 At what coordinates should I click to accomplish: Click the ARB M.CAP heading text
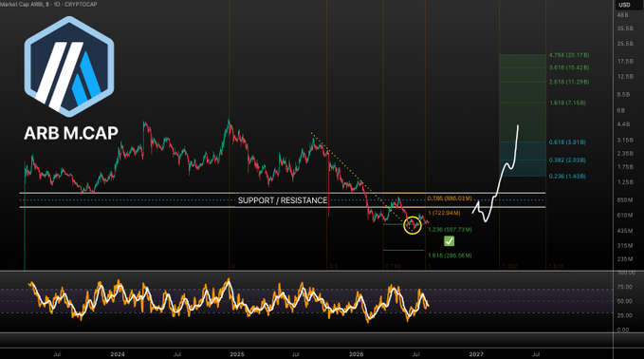71,133
